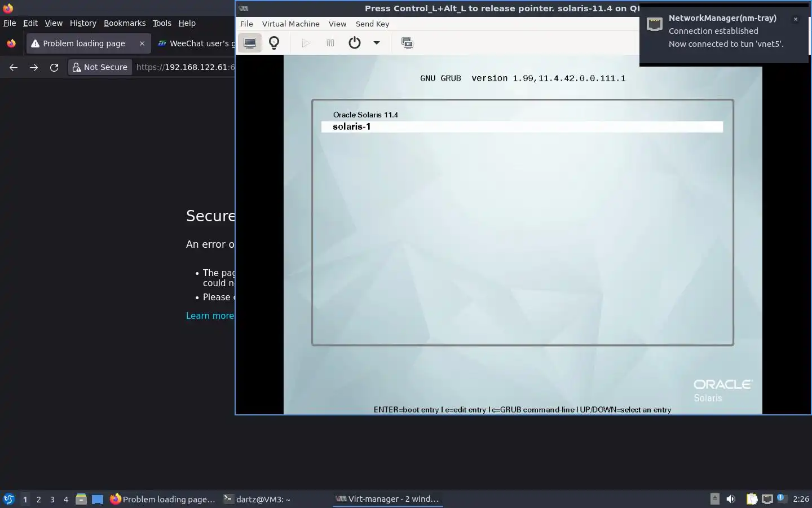Open the volume control tray icon

click(x=731, y=499)
